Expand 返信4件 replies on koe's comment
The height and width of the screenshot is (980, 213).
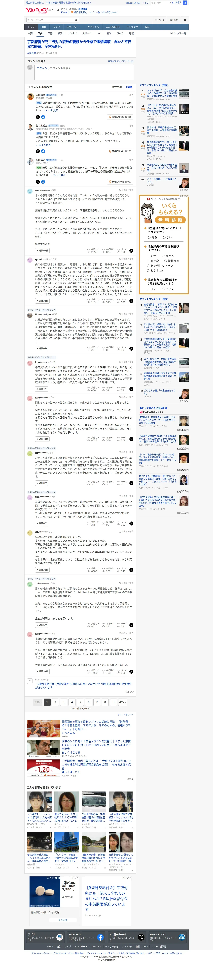coord(42,389)
